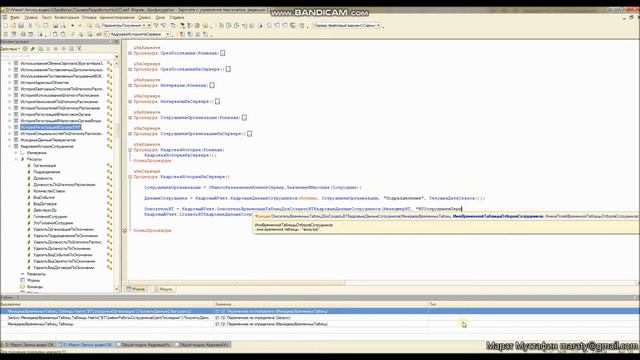Collapse the КадроваяИсторияСотрудников tree node
This screenshot has height=360, width=640.
(x=9, y=146)
